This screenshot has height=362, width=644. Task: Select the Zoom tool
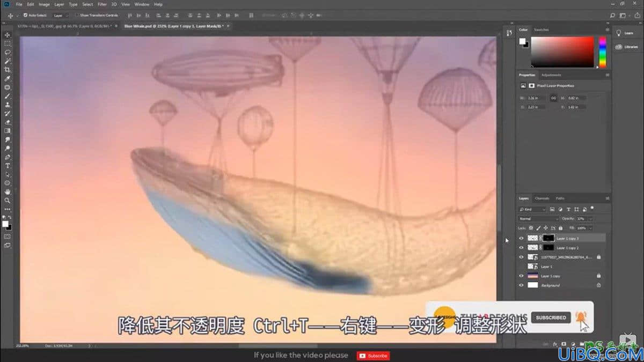pyautogui.click(x=8, y=200)
